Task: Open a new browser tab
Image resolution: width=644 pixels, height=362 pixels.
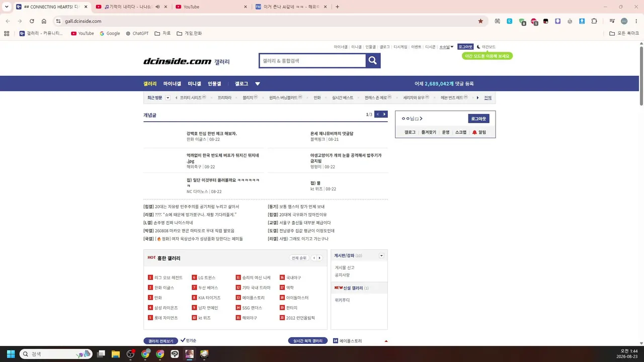Action: tap(337, 7)
